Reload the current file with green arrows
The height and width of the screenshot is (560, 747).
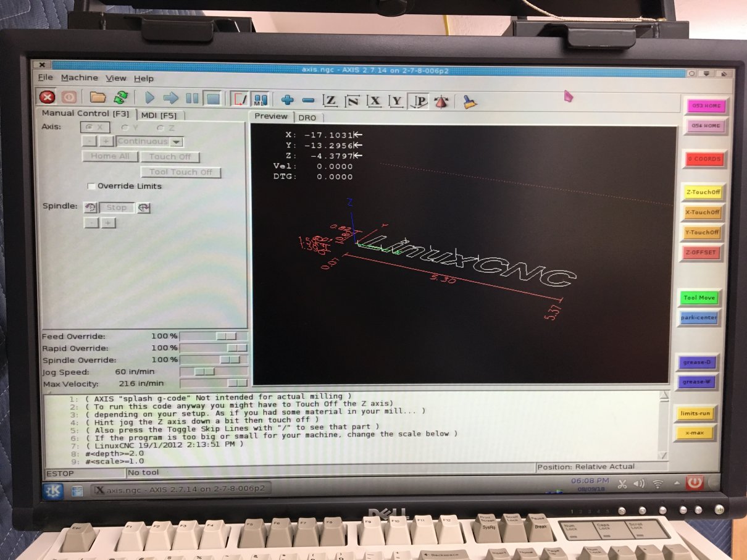click(x=121, y=98)
